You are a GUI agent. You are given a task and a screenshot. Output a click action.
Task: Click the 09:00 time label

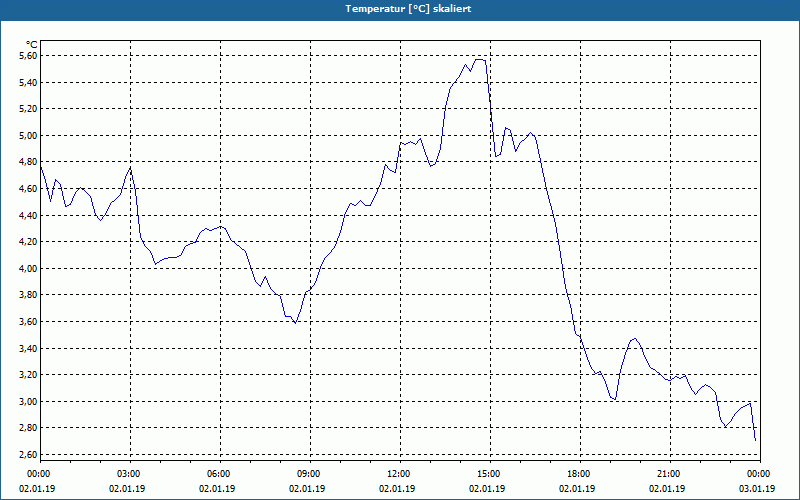coord(311,474)
